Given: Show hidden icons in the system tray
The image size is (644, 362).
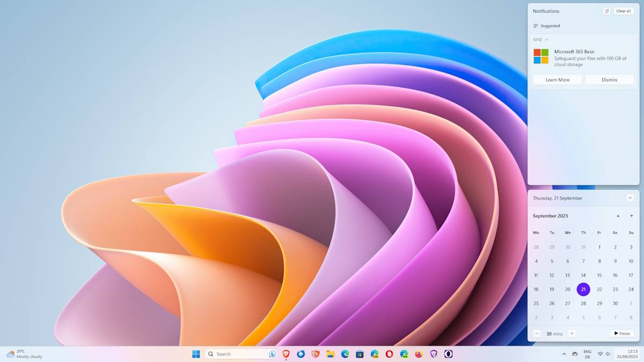Looking at the screenshot, I should tap(564, 354).
